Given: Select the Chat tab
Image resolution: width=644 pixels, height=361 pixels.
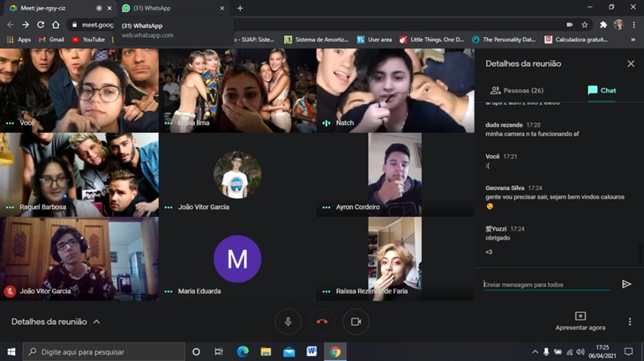Looking at the screenshot, I should coord(601,90).
